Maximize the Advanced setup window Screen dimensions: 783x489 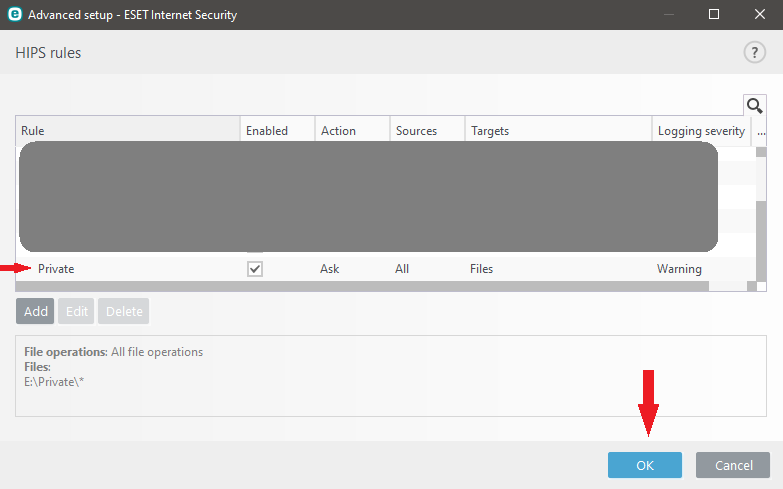click(x=714, y=15)
